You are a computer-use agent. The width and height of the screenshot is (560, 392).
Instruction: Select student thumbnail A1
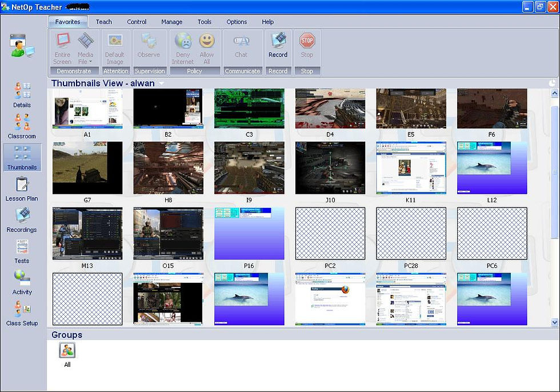pos(87,109)
